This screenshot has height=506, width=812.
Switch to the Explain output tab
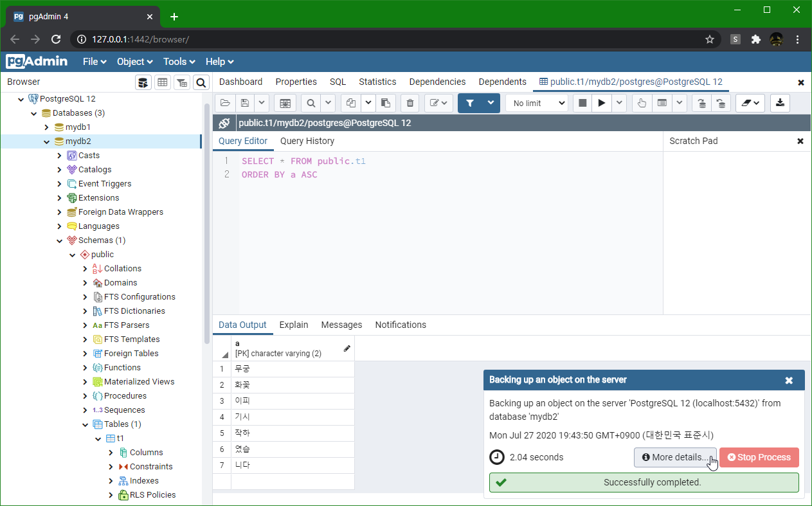click(x=294, y=325)
